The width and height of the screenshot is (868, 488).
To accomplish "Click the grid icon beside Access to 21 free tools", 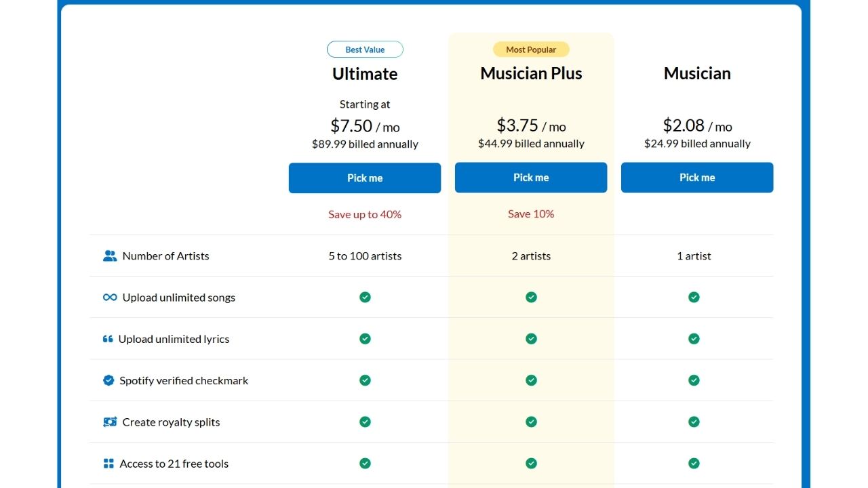I will point(108,464).
